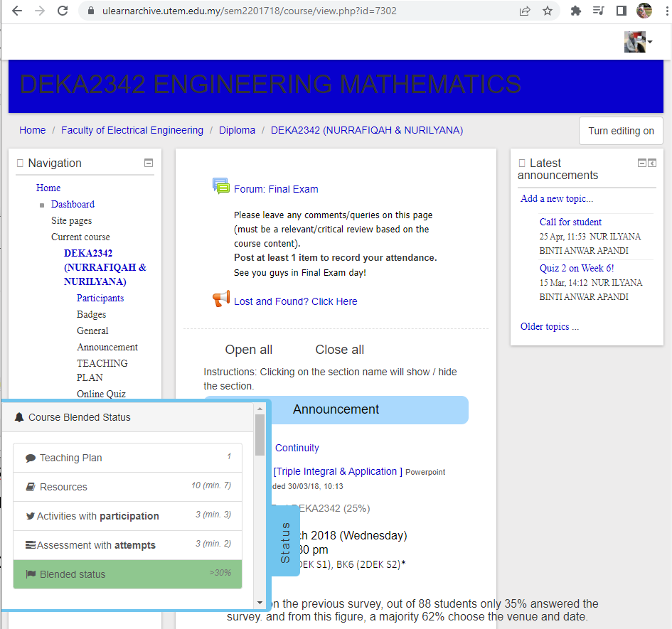The height and width of the screenshot is (629, 672).
Task: Collapse the Navigation block
Action: click(x=149, y=163)
